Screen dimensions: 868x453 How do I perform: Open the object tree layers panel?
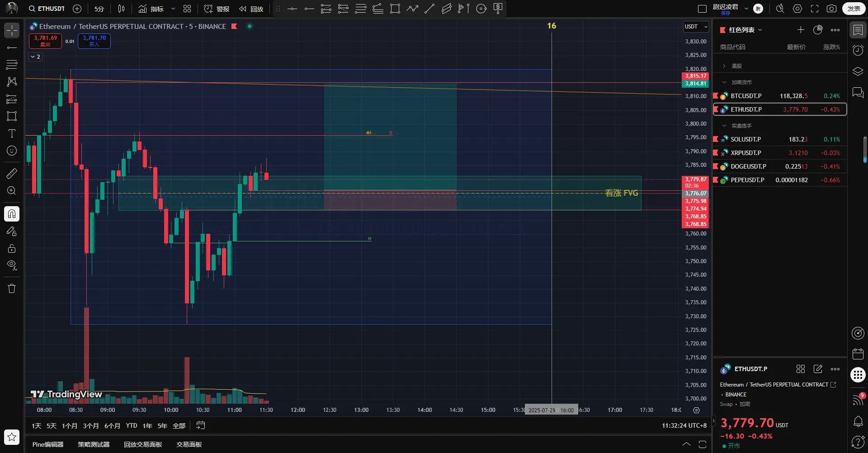pyautogui.click(x=858, y=71)
